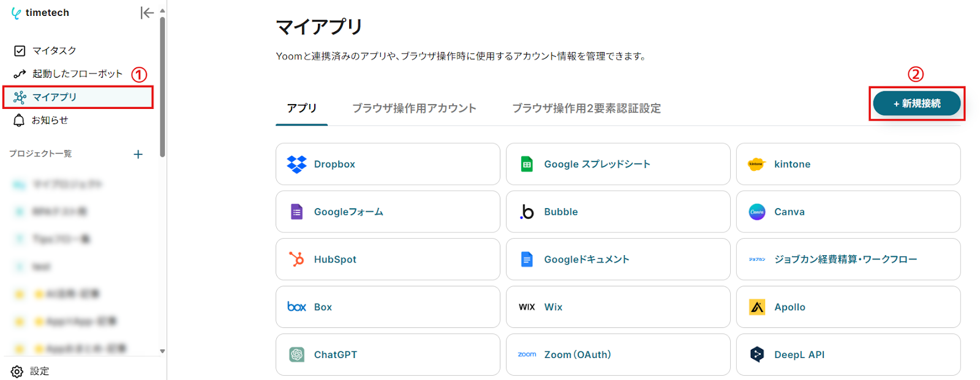Switch to ブラウザ操作用アカウント tab

coord(414,108)
